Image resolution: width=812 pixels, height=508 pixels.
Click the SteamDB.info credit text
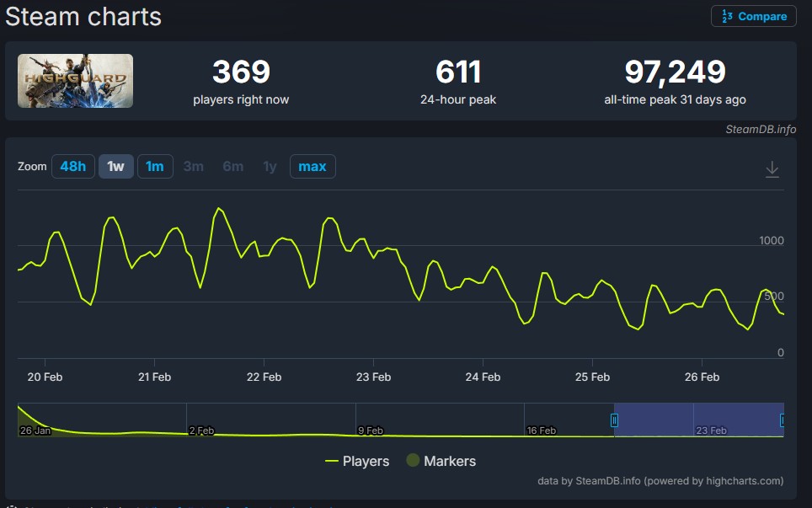coord(760,129)
